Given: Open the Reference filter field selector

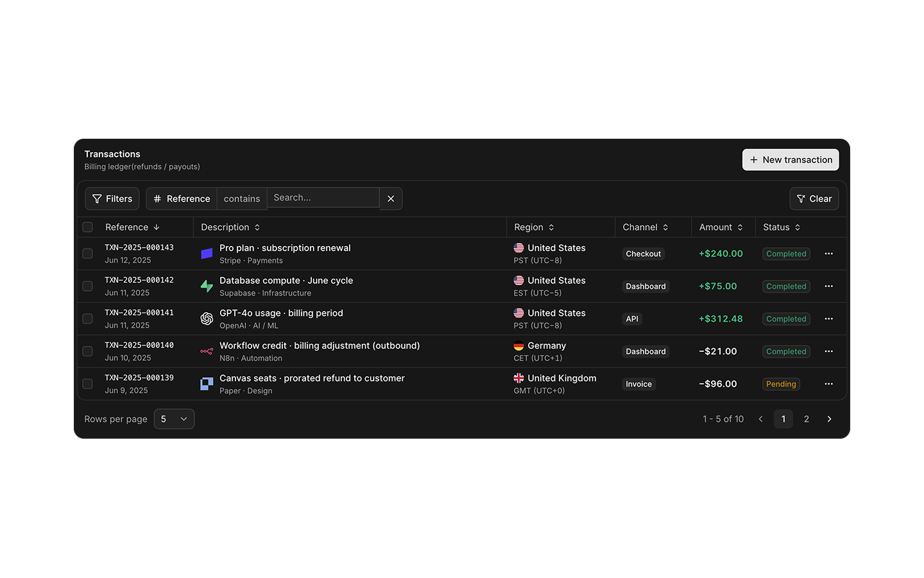Looking at the screenshot, I should click(182, 198).
